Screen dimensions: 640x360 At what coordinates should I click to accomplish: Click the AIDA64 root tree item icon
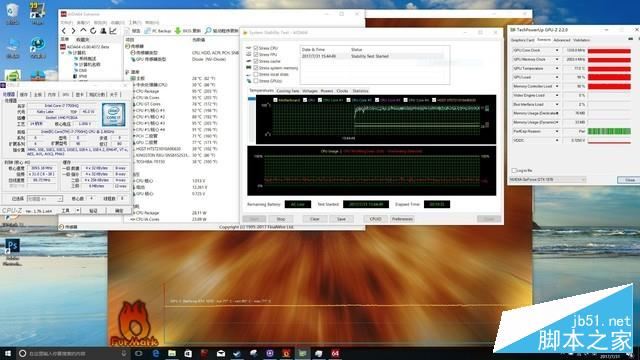coord(64,47)
